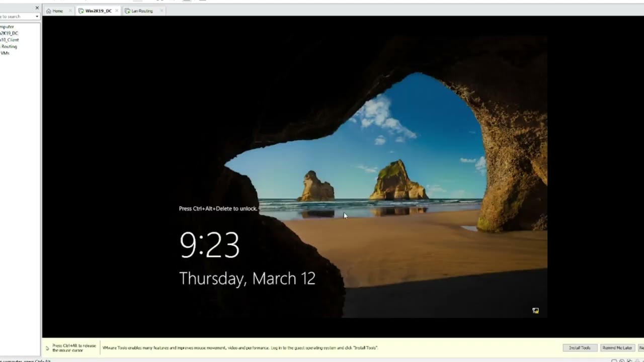Select the Computer root in library
This screenshot has height=362, width=644.
(7, 27)
